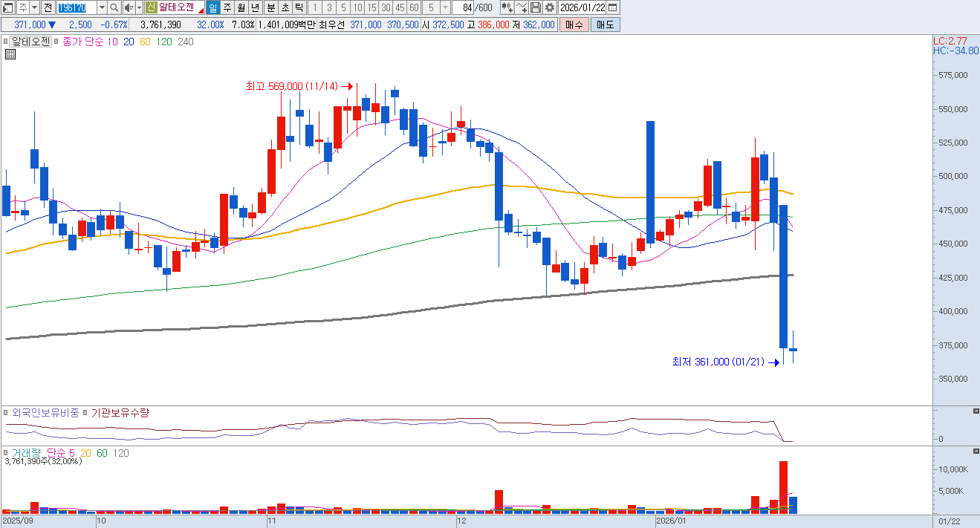Switch to 월 (monthly) chart period
The width and height of the screenshot is (980, 528).
241,7
